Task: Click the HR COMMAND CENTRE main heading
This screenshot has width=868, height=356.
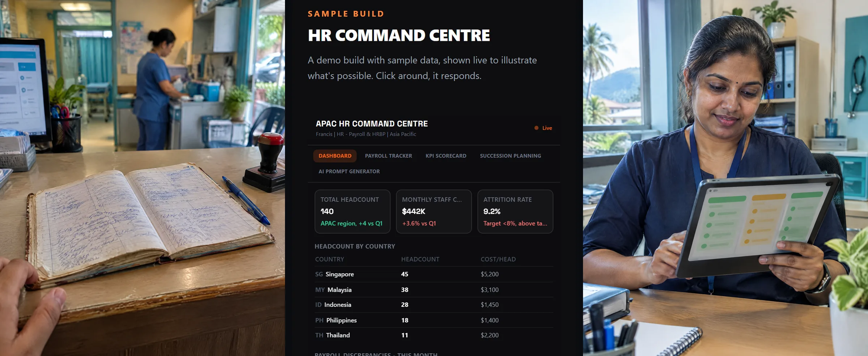Action: click(x=399, y=35)
